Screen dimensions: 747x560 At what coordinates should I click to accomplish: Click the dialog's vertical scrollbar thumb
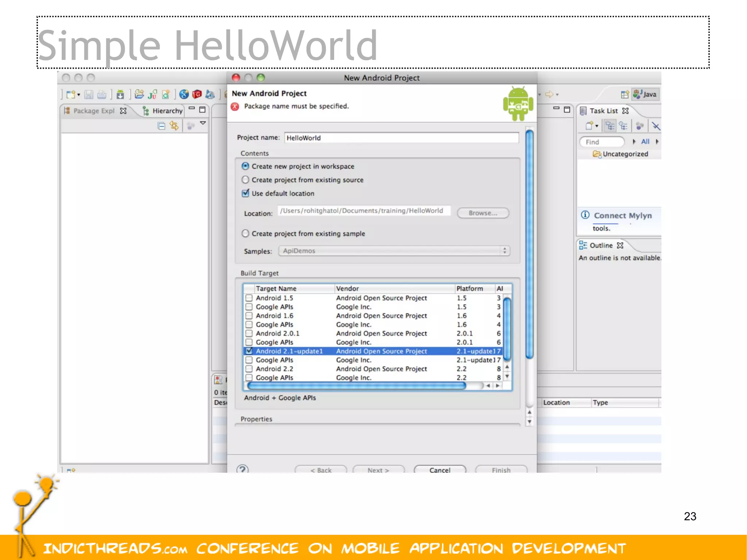coord(530,244)
